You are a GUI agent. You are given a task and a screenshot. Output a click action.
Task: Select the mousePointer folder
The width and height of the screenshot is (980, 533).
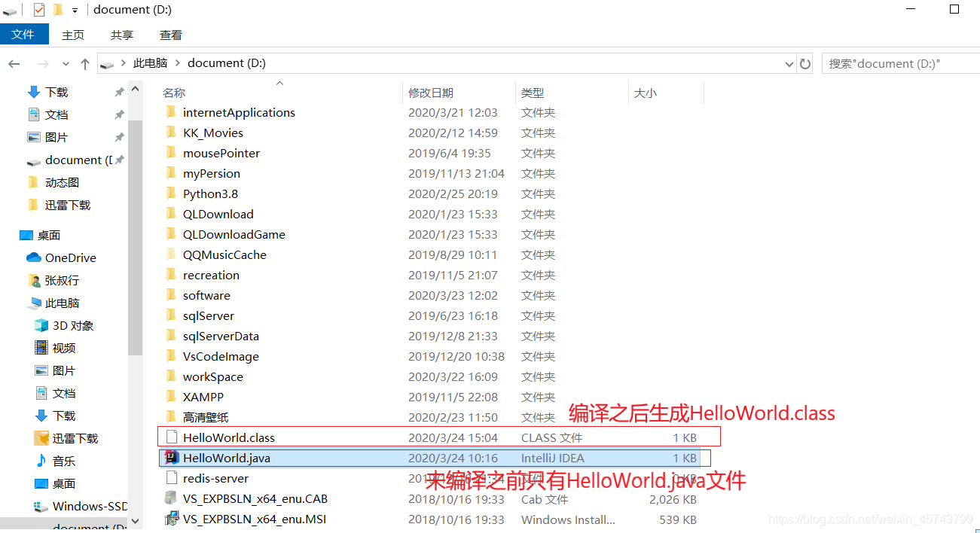point(221,154)
